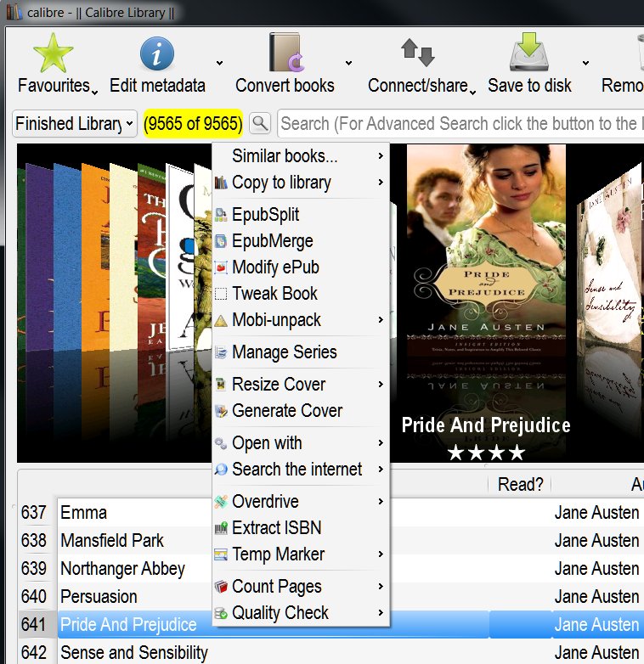Click the Mobi-unpack triangle icon
Viewport: 644px width, 664px height.
221,320
